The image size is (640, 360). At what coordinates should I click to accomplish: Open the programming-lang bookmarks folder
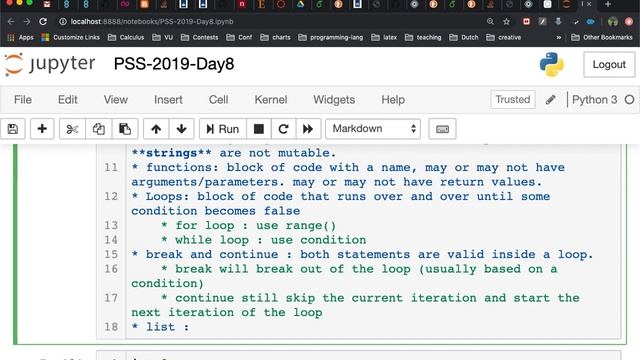coord(330,38)
